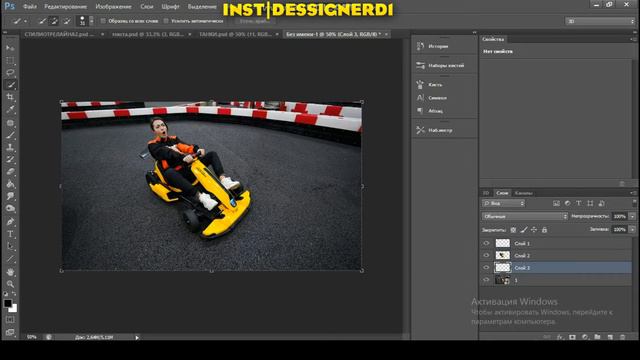The height and width of the screenshot is (360, 640).
Task: Select the Type tool
Action: [x=10, y=234]
